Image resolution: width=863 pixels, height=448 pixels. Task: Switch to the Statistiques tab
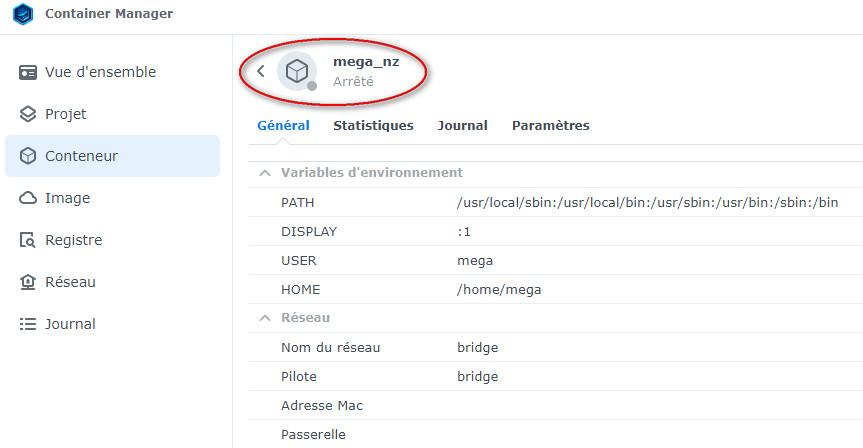373,126
